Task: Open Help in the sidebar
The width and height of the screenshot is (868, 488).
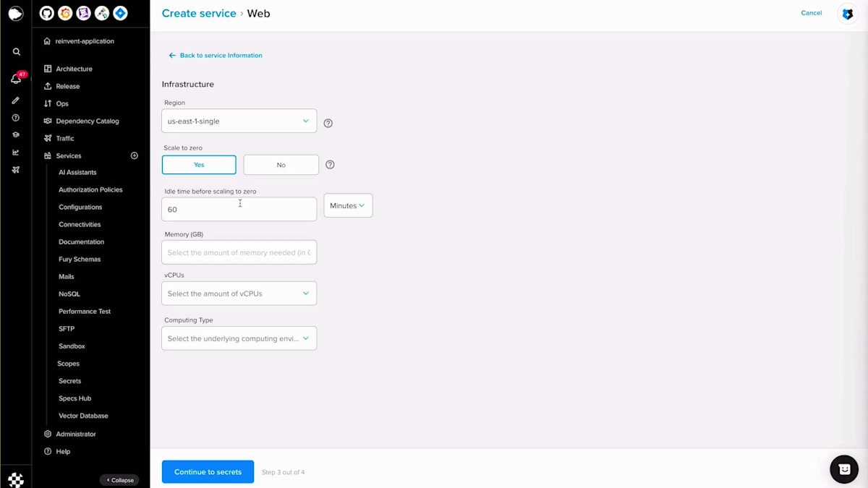Action: [x=63, y=451]
